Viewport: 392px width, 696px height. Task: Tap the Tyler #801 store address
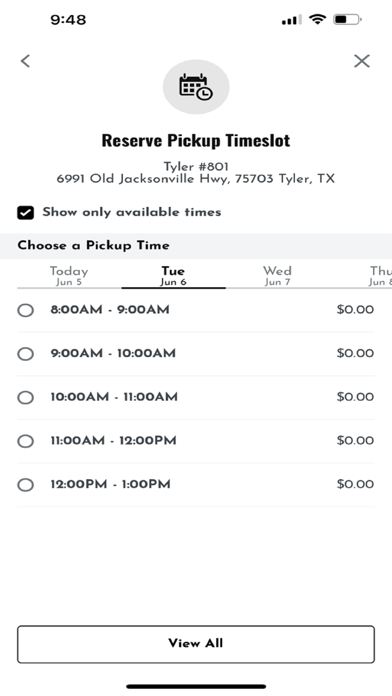click(196, 173)
